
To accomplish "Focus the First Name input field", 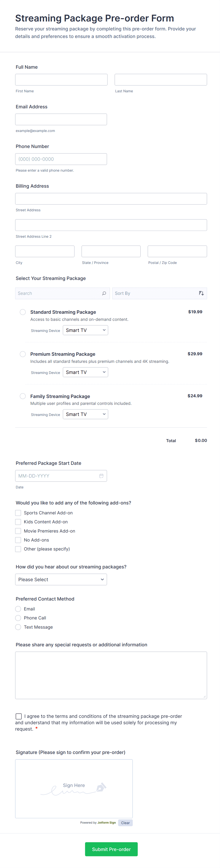I will point(62,80).
